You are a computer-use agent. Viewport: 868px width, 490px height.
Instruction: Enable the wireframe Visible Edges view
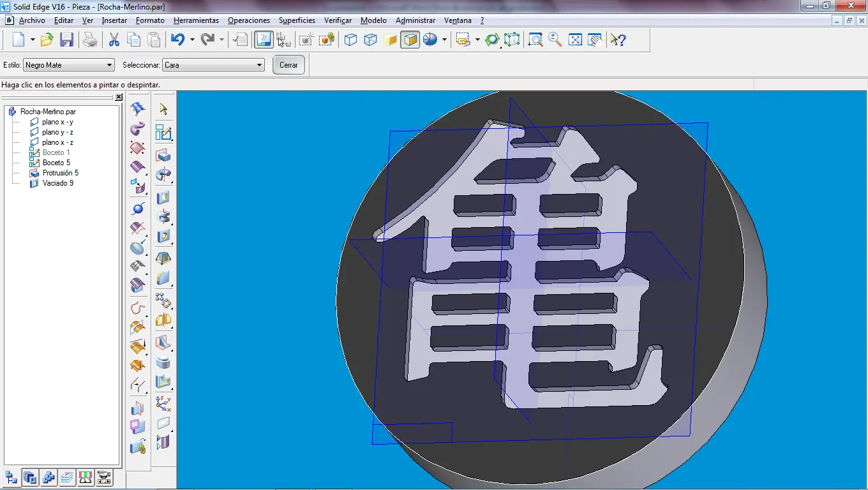click(x=350, y=40)
